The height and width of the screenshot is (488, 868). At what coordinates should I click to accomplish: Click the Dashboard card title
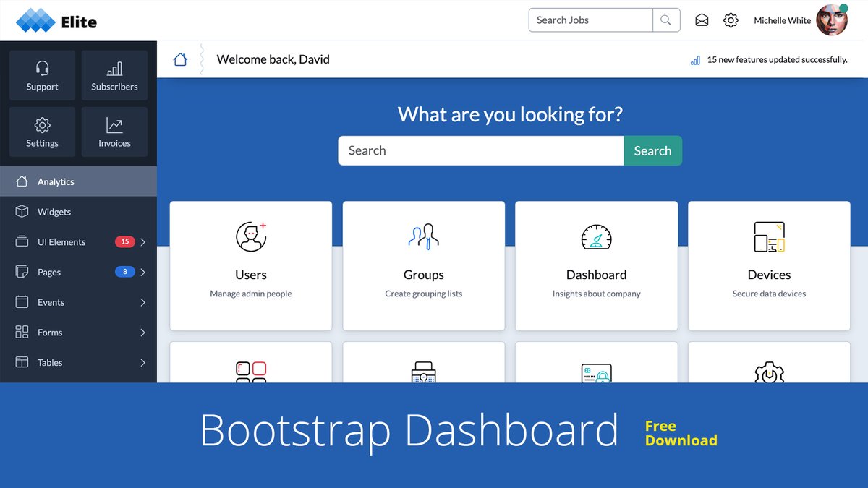point(597,275)
